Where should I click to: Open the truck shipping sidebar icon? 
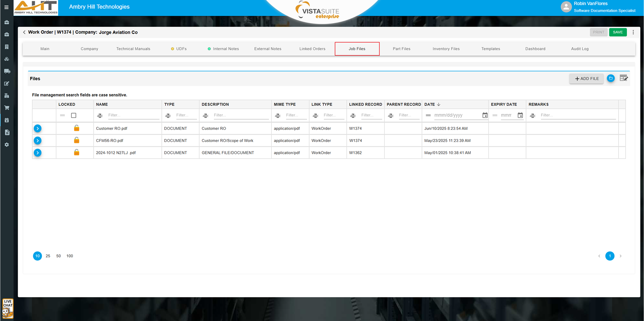(7, 71)
